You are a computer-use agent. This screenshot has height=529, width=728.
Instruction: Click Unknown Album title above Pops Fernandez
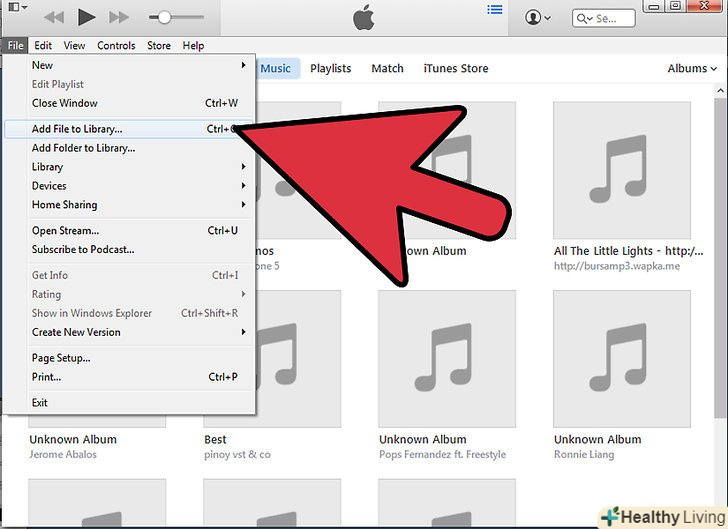click(x=423, y=439)
